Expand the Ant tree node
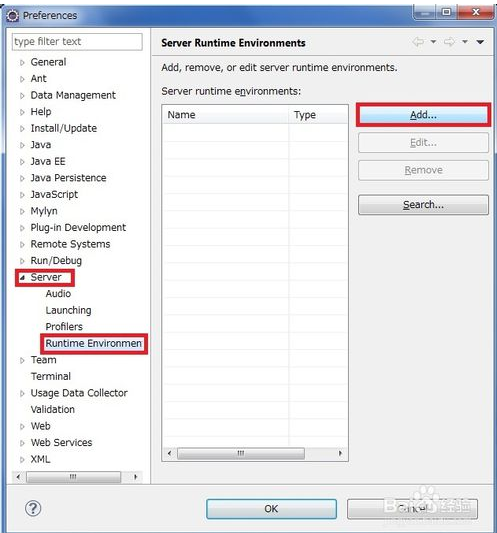 point(22,79)
